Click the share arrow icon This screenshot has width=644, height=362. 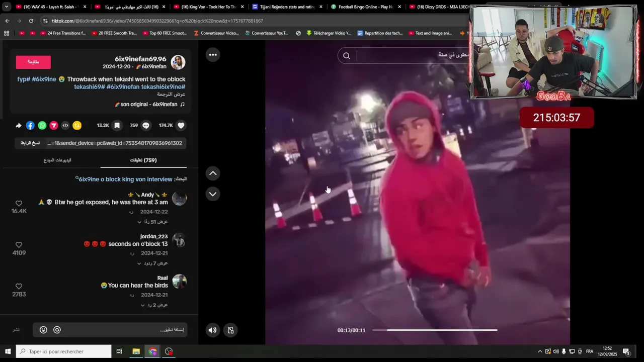click(x=19, y=125)
